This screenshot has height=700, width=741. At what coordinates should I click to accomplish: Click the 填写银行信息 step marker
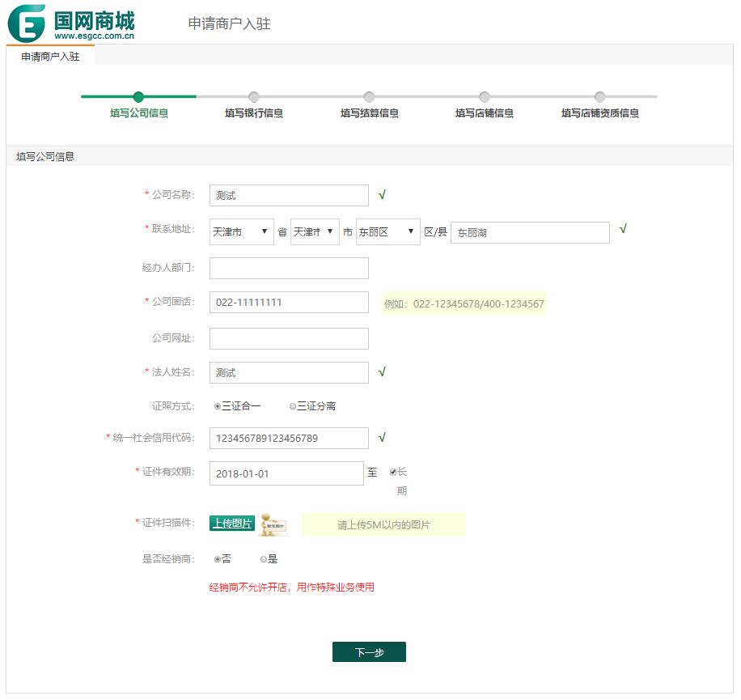tap(254, 97)
